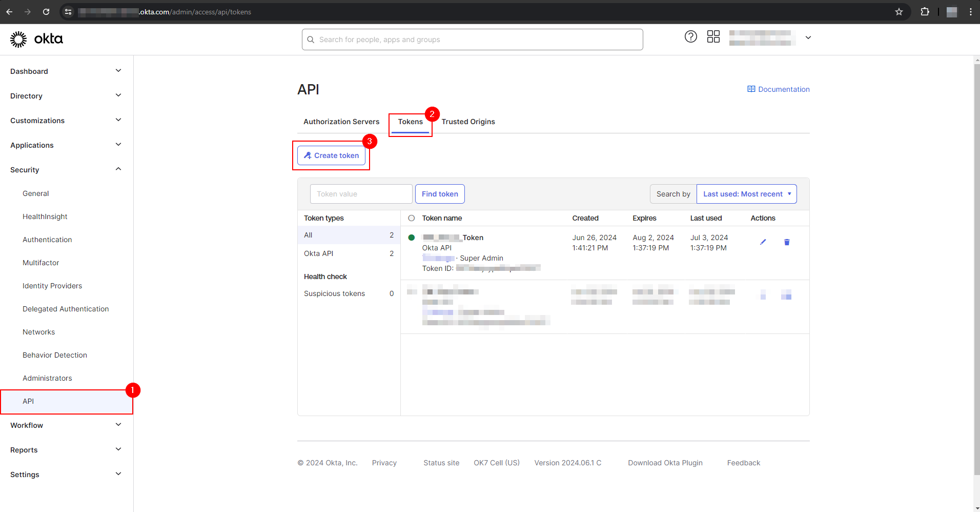The width and height of the screenshot is (980, 512).
Task: Open Multifactor settings
Action: (41, 263)
